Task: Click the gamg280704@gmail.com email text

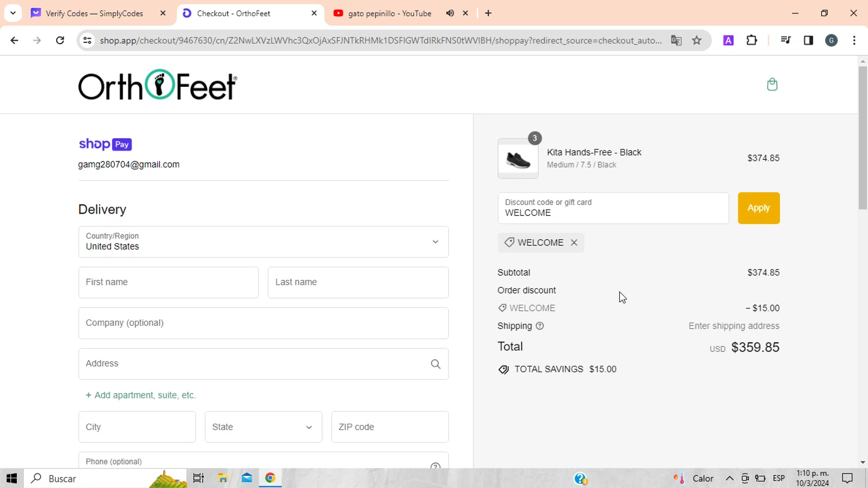Action: (129, 164)
